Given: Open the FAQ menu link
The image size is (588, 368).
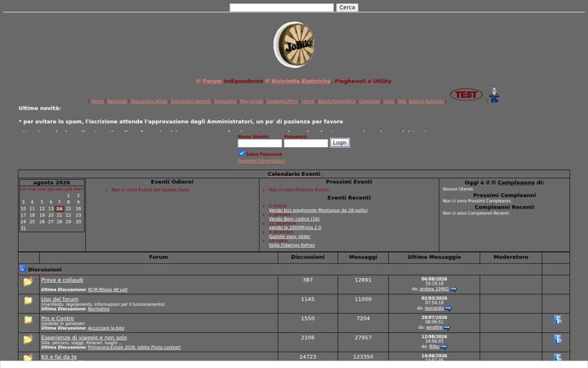Looking at the screenshot, I should click(402, 101).
